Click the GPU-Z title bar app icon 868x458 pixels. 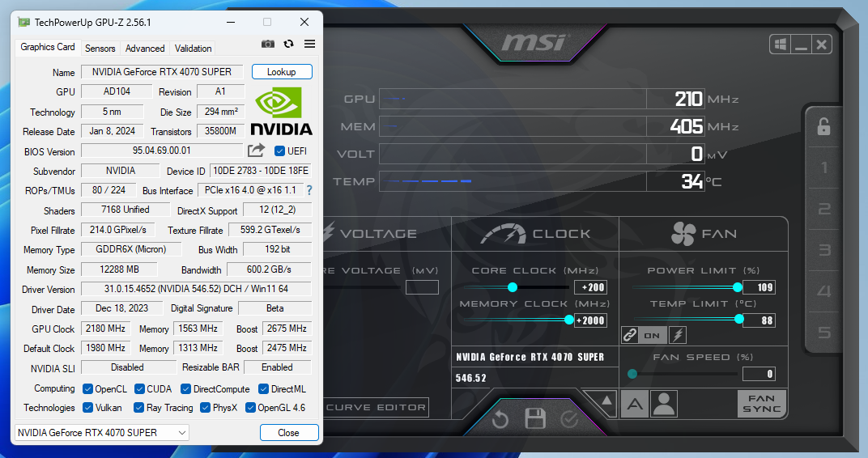coord(23,22)
